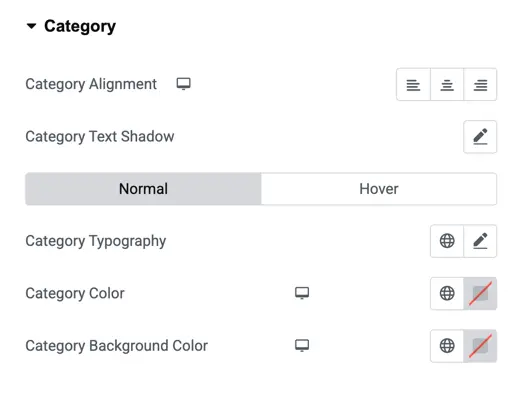Viewport: 520px width, 393px height.
Task: Pick a Category Background Color swatch
Action: click(x=480, y=346)
